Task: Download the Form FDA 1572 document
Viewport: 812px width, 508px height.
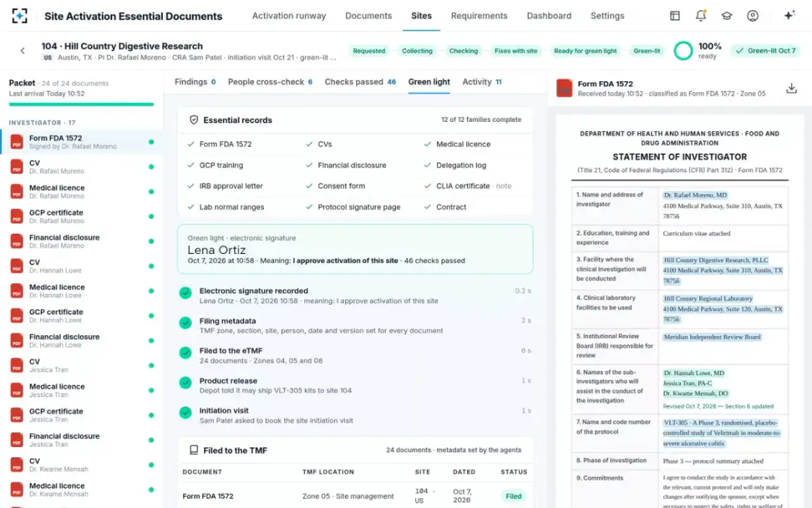Action: 791,88
